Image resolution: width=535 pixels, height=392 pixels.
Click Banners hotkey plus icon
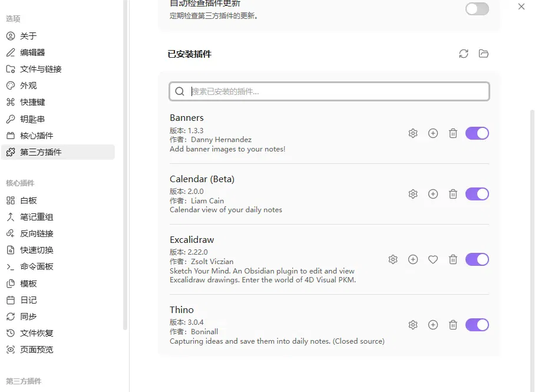[433, 133]
